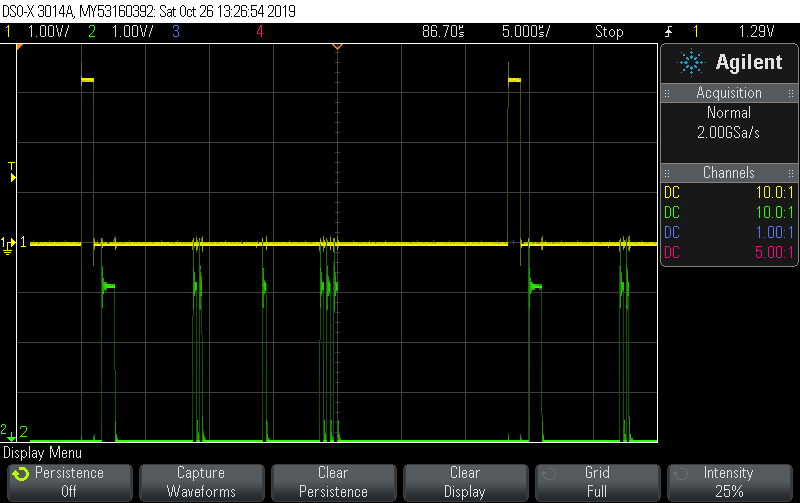This screenshot has height=503, width=800.
Task: Click the channel 1 ground level marker
Action: [8, 245]
